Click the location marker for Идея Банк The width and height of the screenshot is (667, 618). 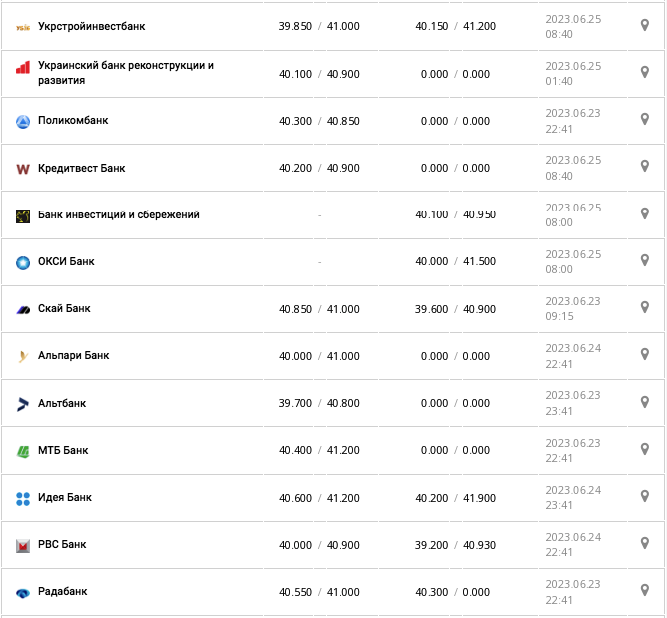coord(645,495)
